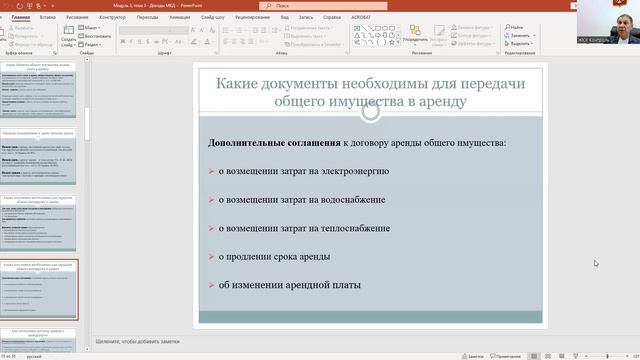This screenshot has height=360, width=640.
Task: Click the Найти find button
Action: pyautogui.click(x=514, y=27)
